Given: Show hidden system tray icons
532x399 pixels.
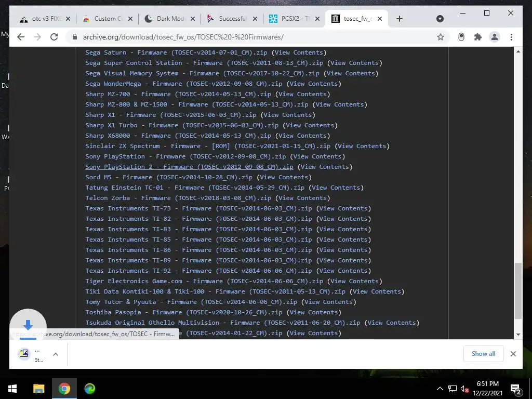Looking at the screenshot, I should point(440,389).
